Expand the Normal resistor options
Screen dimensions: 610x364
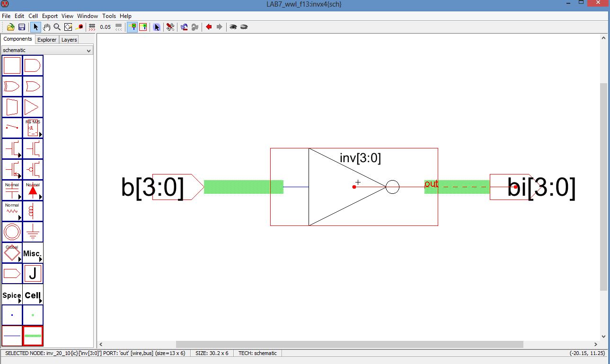(20, 218)
